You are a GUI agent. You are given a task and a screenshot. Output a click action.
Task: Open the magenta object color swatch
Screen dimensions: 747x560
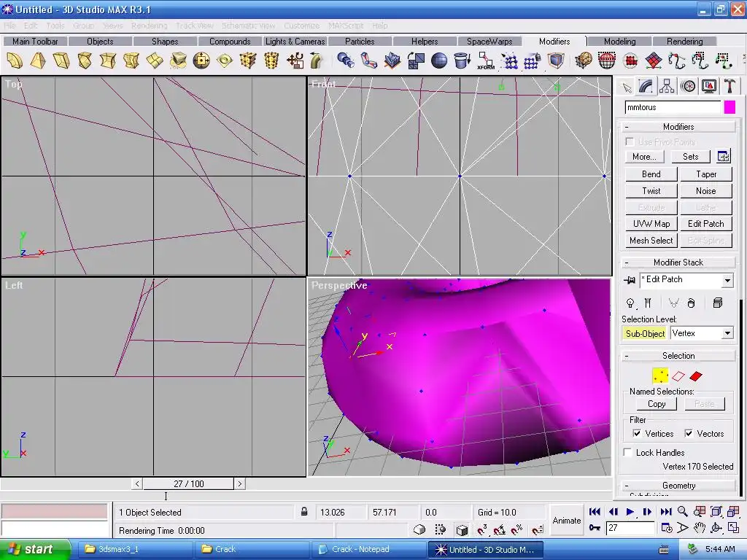[x=729, y=107]
